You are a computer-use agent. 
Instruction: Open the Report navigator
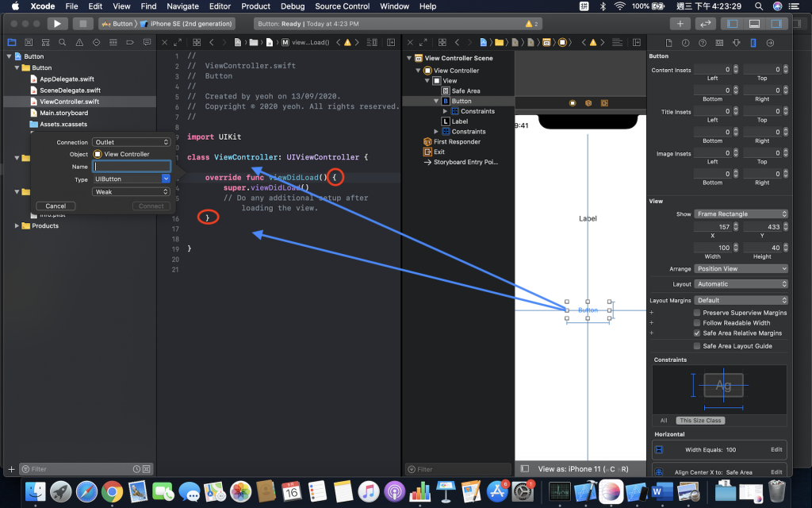pyautogui.click(x=147, y=43)
